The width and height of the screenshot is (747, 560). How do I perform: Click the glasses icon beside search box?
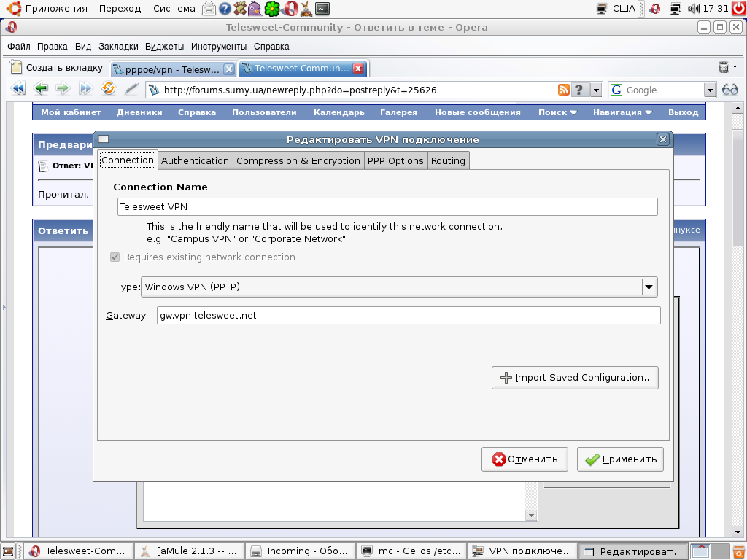(x=730, y=90)
